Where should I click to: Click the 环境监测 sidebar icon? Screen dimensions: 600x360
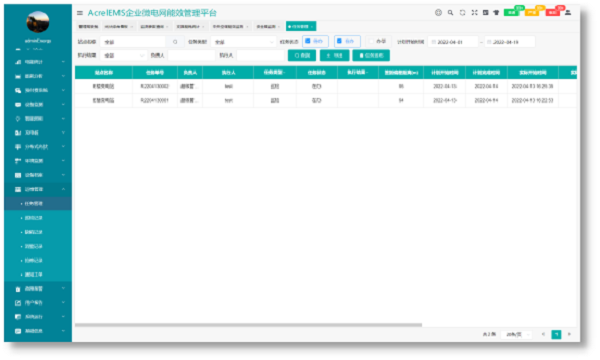click(x=18, y=161)
